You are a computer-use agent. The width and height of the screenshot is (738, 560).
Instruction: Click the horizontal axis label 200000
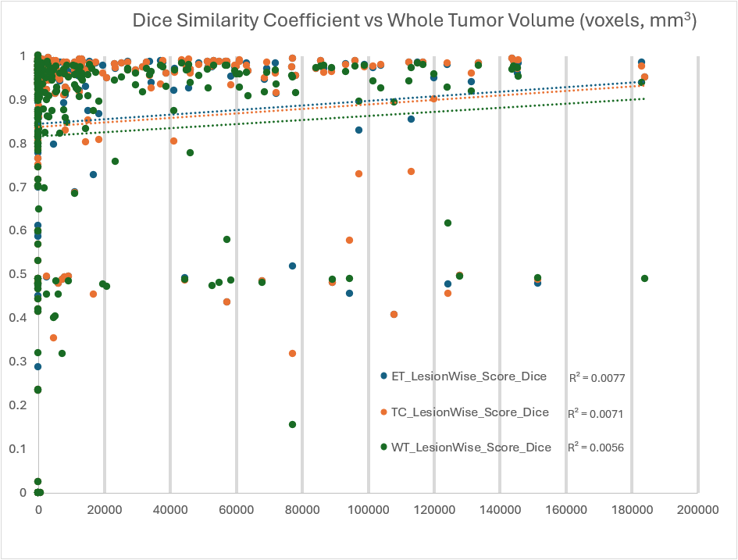[697, 510]
